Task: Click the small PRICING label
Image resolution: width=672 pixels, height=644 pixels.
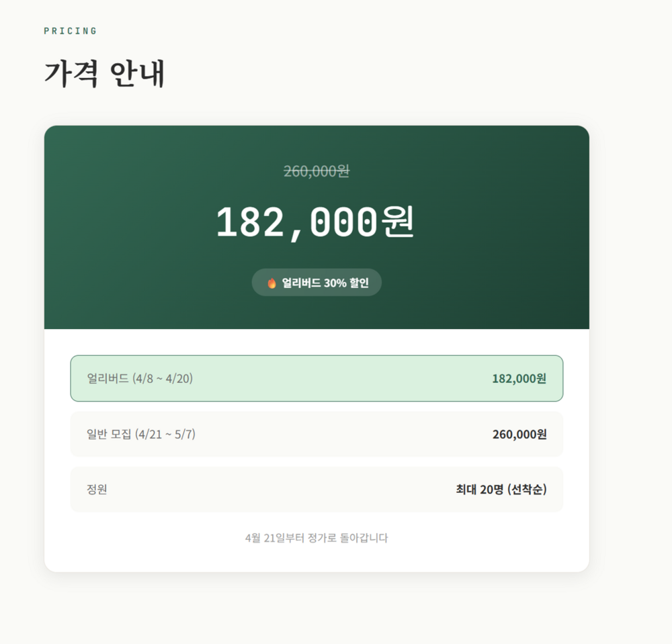Action: click(x=71, y=31)
